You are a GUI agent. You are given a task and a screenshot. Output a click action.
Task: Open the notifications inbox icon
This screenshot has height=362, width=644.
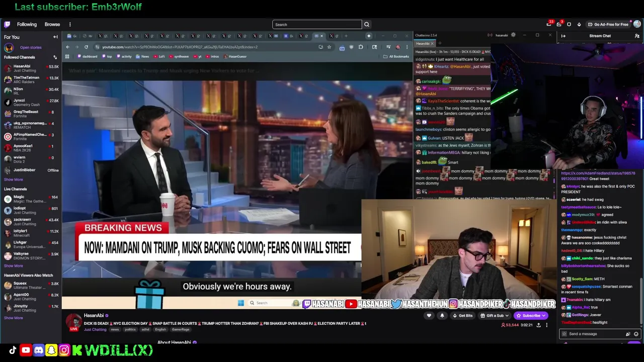point(559,24)
